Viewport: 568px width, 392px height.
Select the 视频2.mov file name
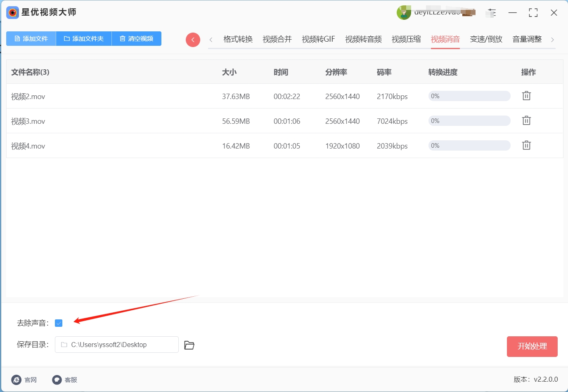click(28, 97)
